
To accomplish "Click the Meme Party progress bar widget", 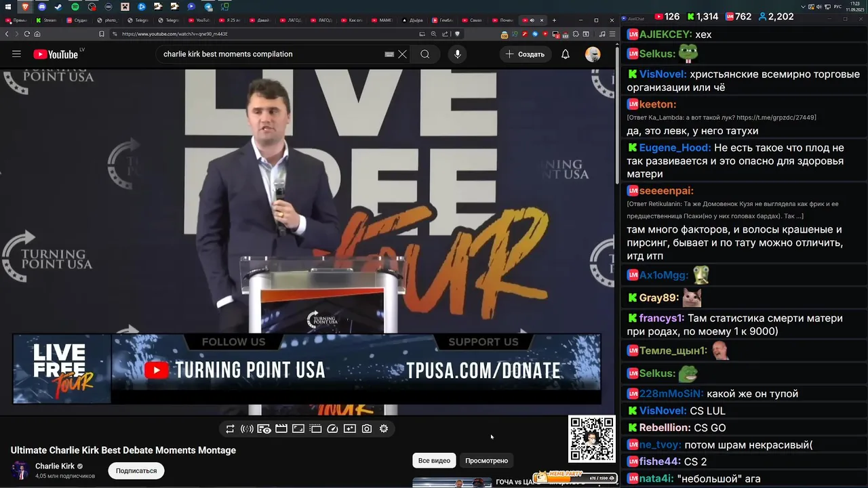I will (x=575, y=478).
